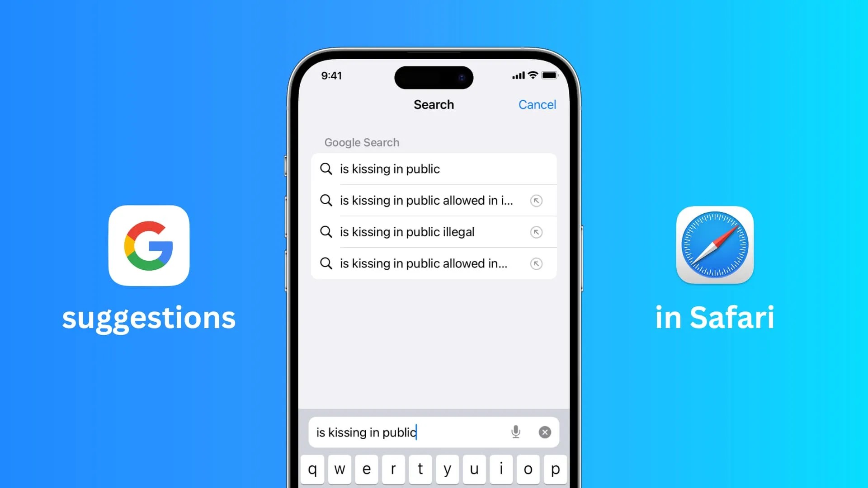The image size is (868, 488).
Task: Expand the Google Search suggestions section
Action: coord(361,142)
